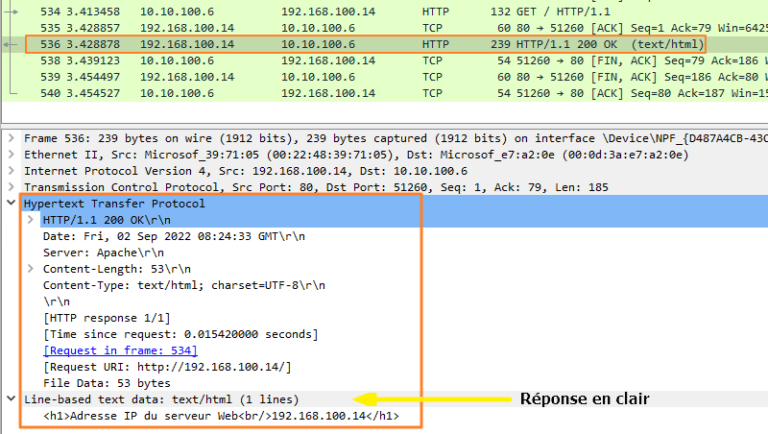This screenshot has height=434, width=768.
Task: Expand Internet Protocol Version 4 section
Action: pos(11,170)
